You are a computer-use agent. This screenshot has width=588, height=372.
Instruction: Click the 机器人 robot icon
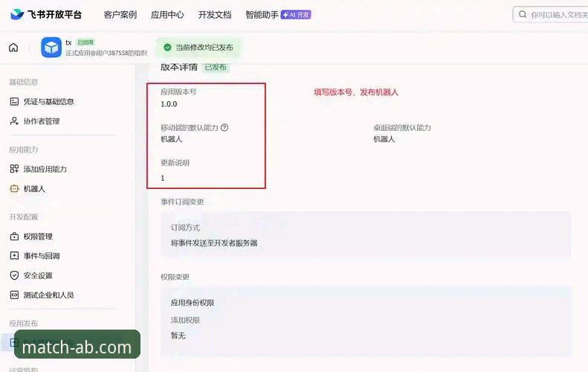point(14,188)
